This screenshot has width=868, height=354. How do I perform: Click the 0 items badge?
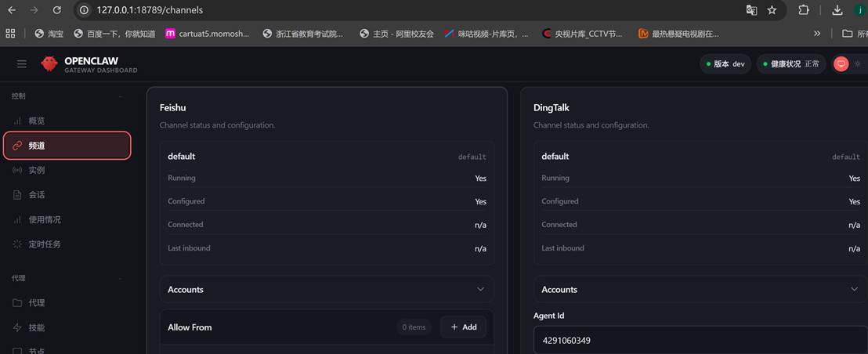[x=414, y=327]
